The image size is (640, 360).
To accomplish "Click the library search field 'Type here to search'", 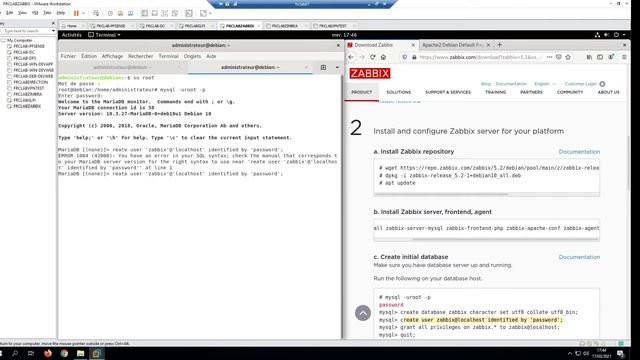I will point(25,31).
